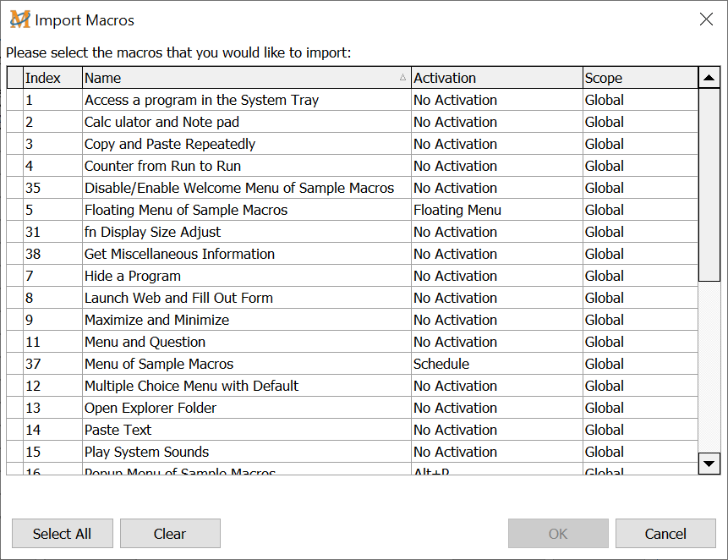728x560 pixels.
Task: Click the Activation column header
Action: point(496,78)
